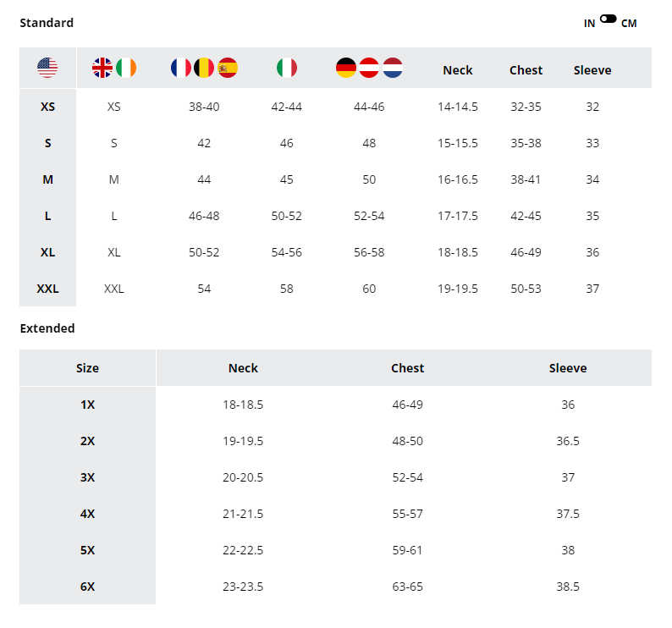Click the France flag icon
This screenshot has width=672, height=628.
(181, 68)
